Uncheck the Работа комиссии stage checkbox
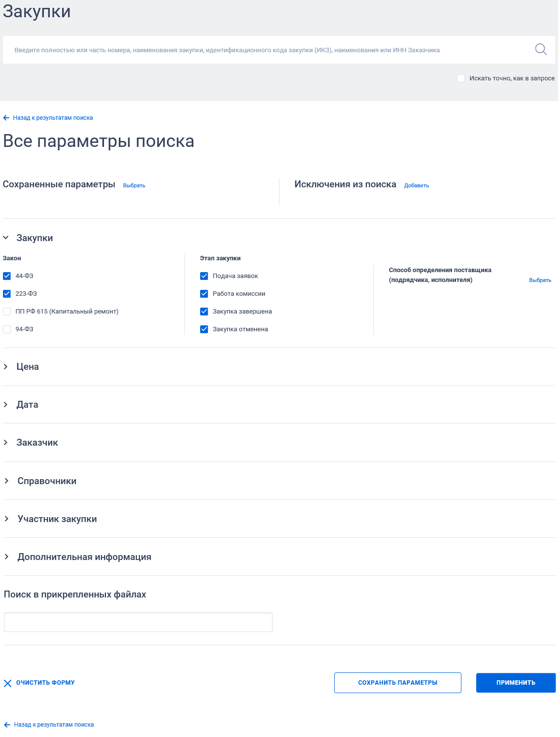Screen dimensions: 560x737 pos(204,294)
